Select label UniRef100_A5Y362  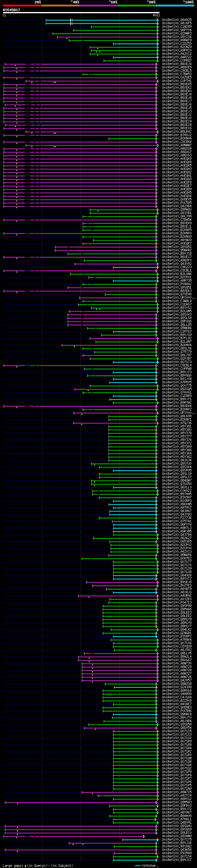click(177, 457)
